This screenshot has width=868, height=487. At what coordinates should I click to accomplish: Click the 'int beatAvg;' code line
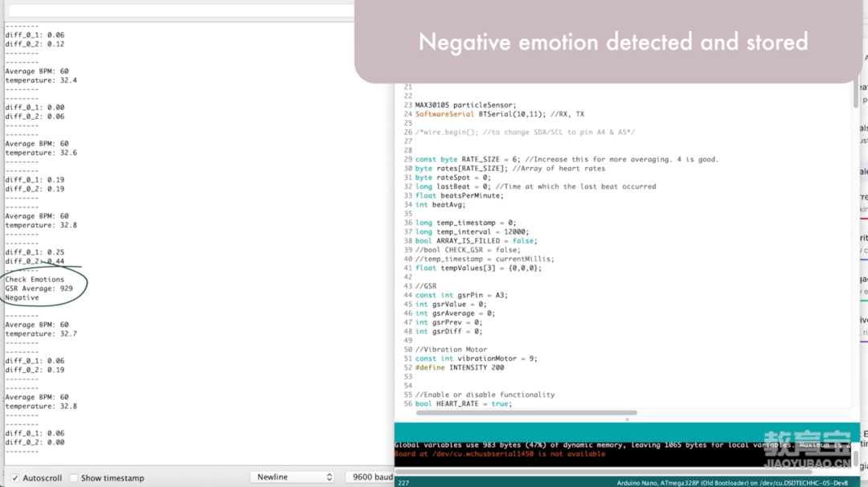tap(440, 205)
